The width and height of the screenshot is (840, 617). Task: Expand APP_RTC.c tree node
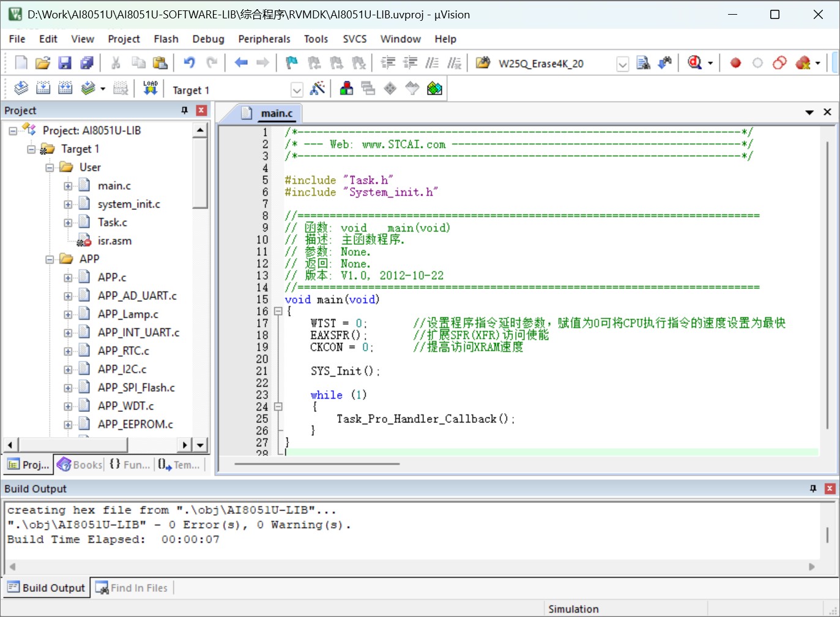(x=68, y=351)
